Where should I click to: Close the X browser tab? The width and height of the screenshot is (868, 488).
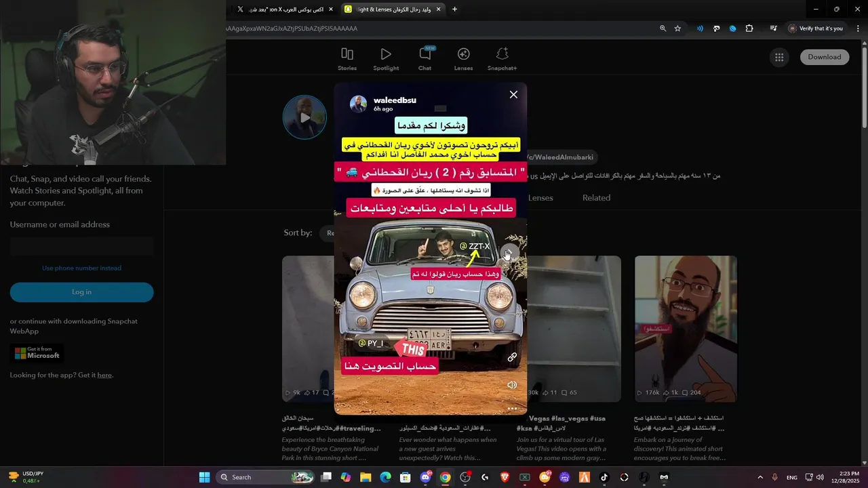(331, 9)
